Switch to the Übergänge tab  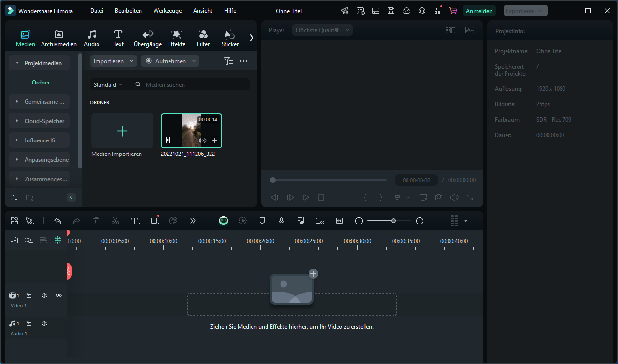148,39
